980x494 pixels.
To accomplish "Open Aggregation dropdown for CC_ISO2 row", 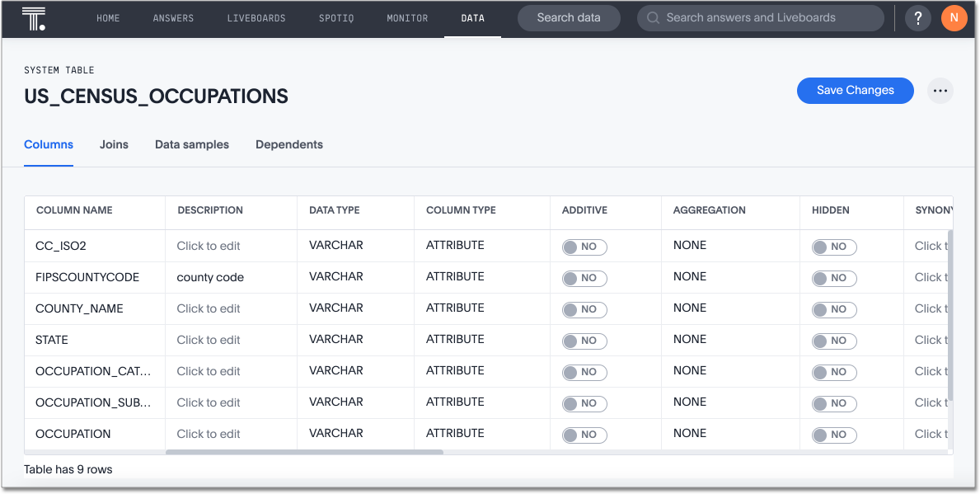I will [x=690, y=245].
